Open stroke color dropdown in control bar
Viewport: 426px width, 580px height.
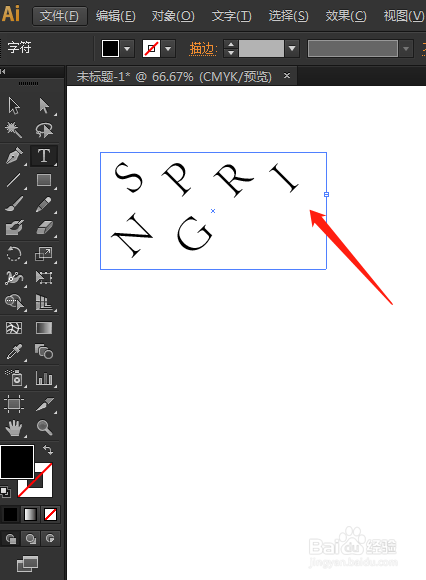[x=168, y=48]
